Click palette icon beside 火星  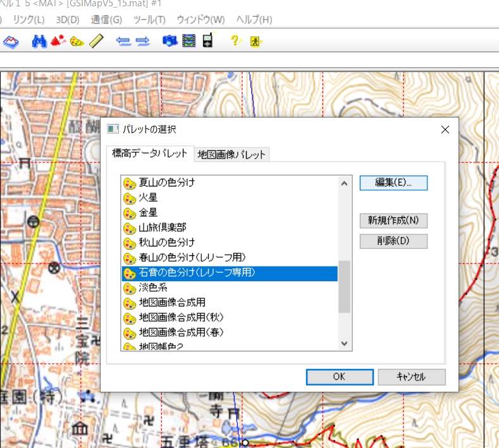tap(130, 198)
